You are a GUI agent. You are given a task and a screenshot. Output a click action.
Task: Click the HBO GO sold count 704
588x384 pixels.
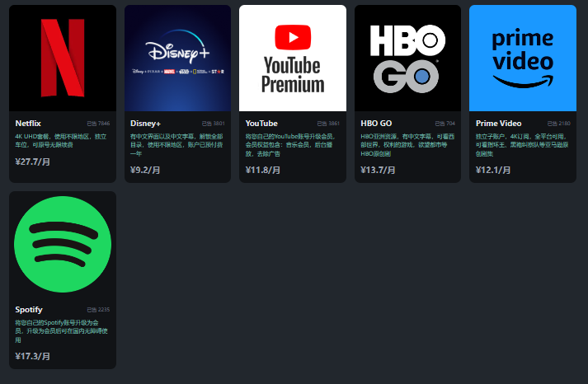point(445,124)
